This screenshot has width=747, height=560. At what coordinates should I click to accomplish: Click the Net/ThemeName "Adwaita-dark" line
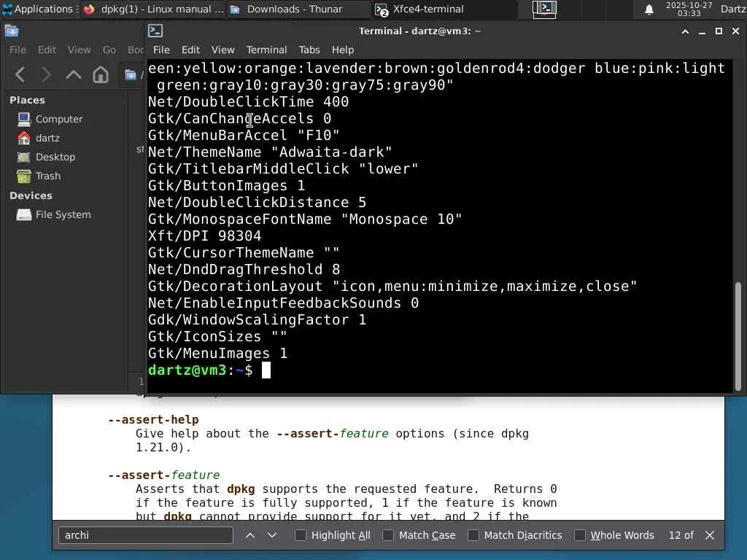[270, 152]
